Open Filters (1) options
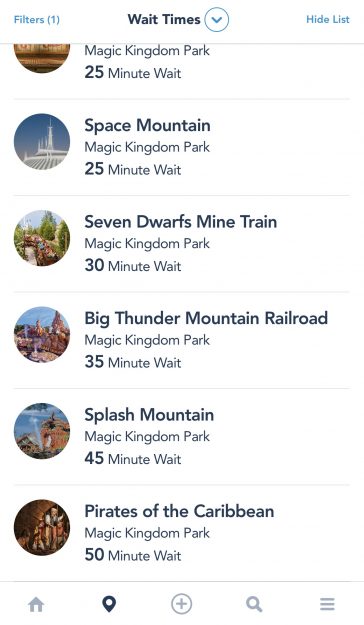The image size is (364, 625). click(x=37, y=20)
